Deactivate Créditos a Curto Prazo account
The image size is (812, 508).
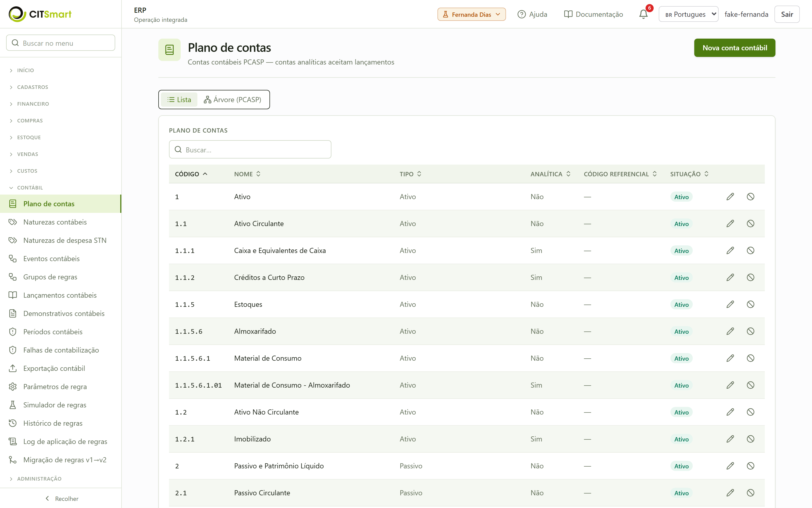point(751,278)
